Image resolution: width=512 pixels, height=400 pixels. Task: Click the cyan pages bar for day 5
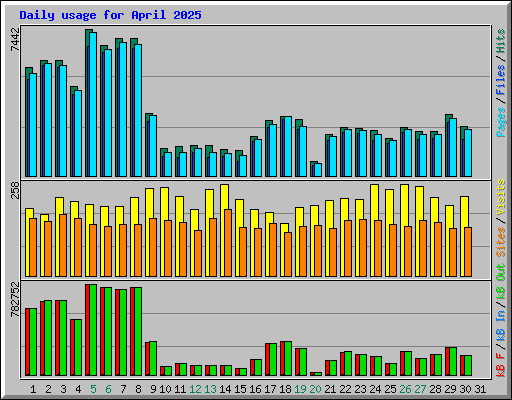tap(93, 104)
